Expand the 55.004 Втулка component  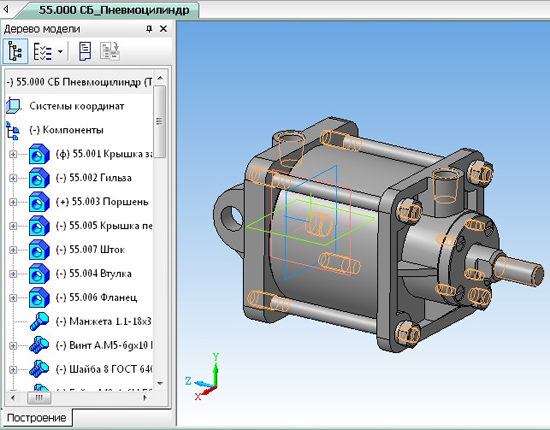click(13, 274)
